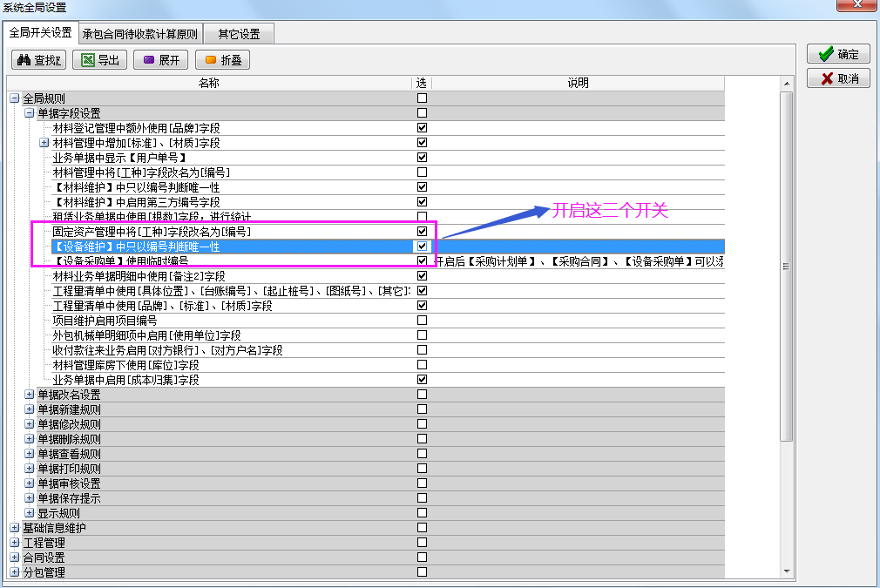Cancel the dialog with the 取消 button
This screenshot has width=880, height=588.
[838, 78]
